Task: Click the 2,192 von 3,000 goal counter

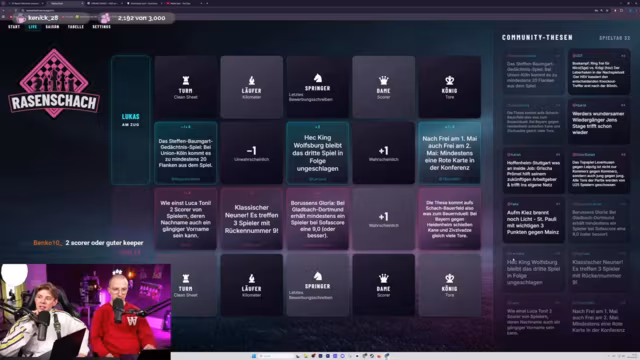Action: coord(142,18)
